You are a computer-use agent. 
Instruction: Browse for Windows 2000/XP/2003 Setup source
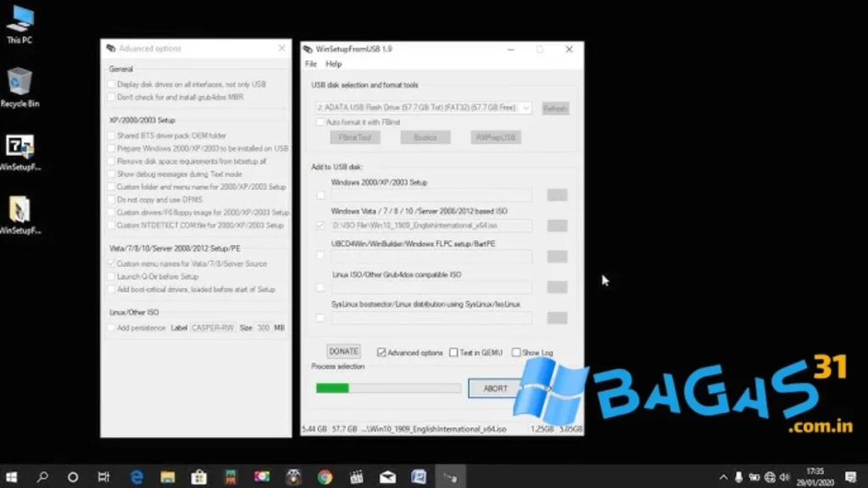point(557,195)
